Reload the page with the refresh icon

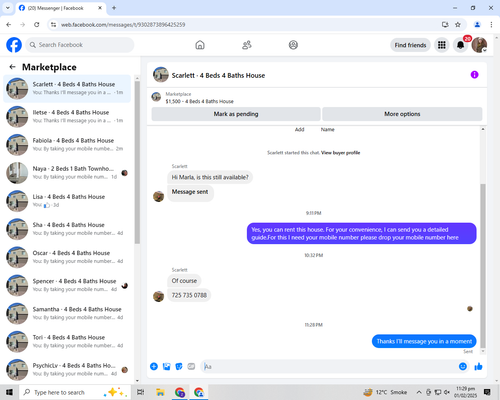[x=37, y=25]
